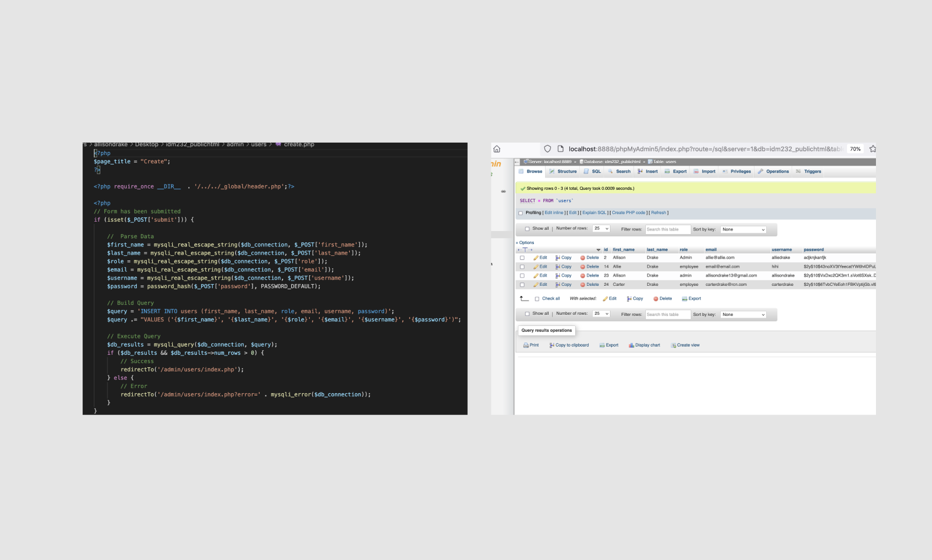Open the sort arrow dropdown beside id column

pos(598,250)
